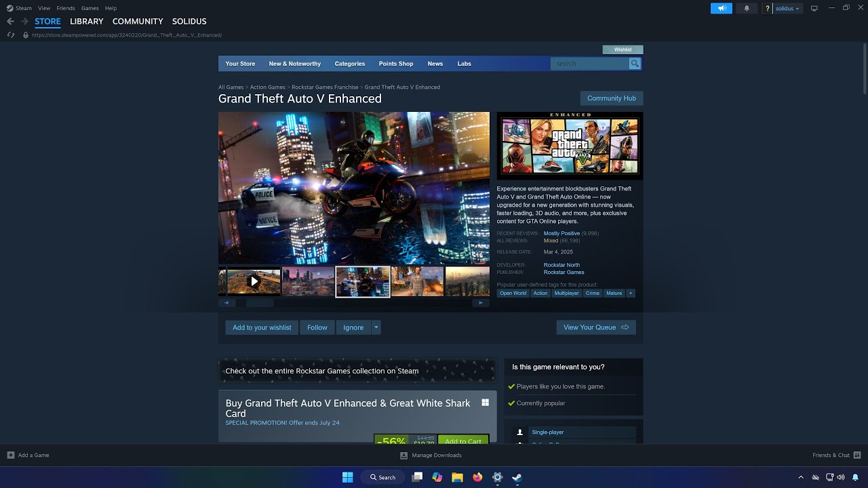The image size is (868, 488).
Task: Open the Your Store dropdown
Action: click(x=240, y=64)
